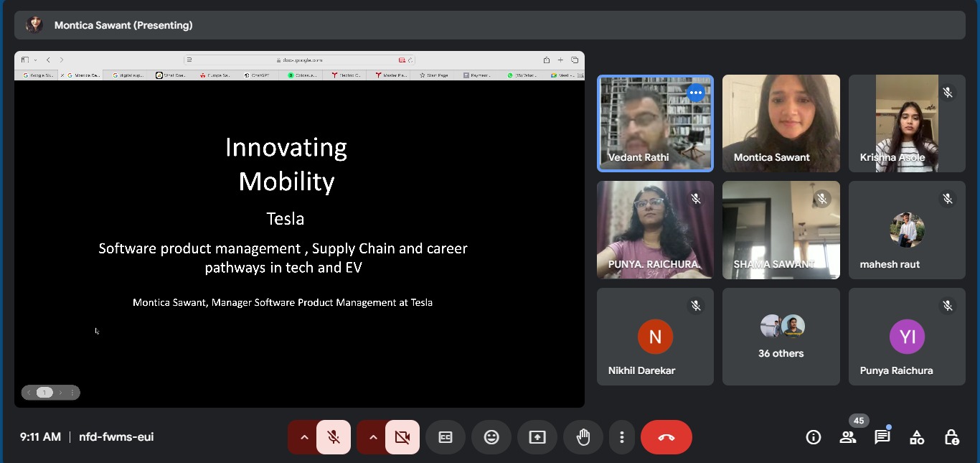Expand audio settings arrow beside microphone
Screen dimensions: 980x463
304,437
